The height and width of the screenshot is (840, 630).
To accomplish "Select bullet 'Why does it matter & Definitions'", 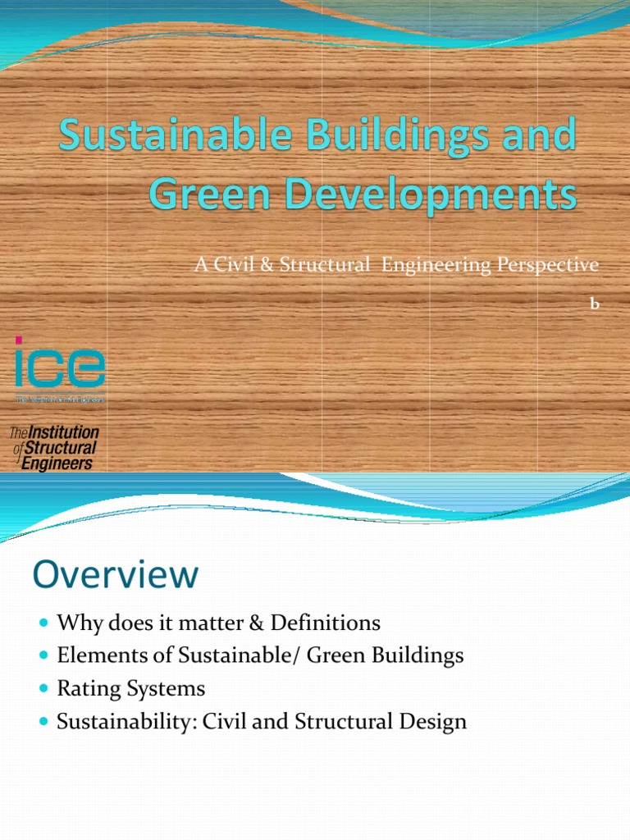I will pyautogui.click(x=218, y=623).
